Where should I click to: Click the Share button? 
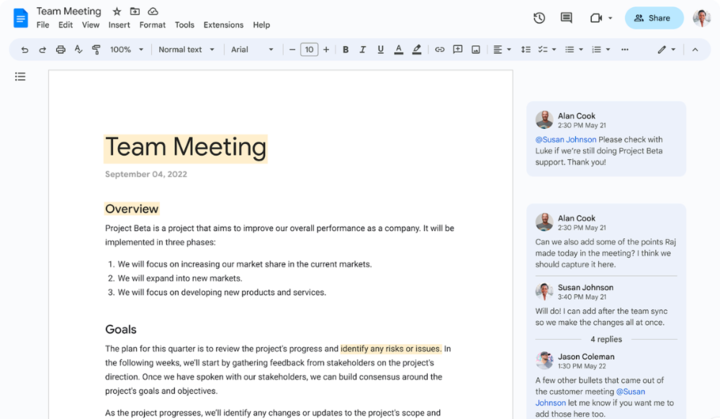click(653, 18)
